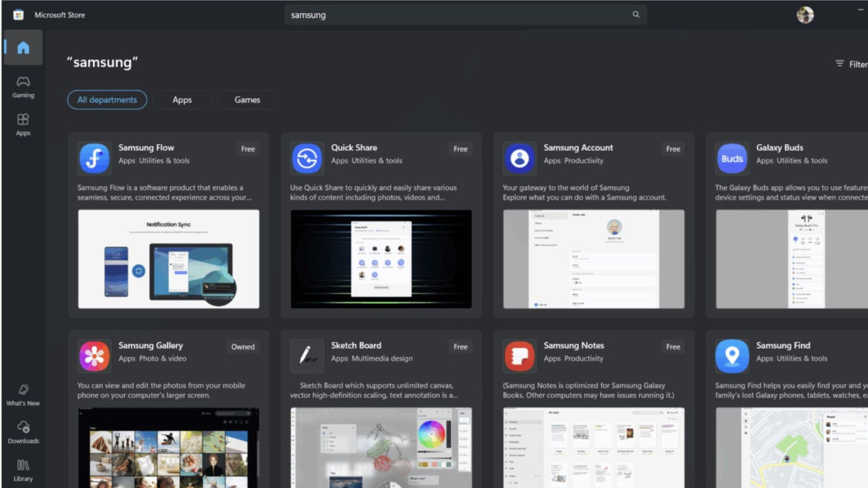Open the Apps section in sidebar

pos(23,125)
